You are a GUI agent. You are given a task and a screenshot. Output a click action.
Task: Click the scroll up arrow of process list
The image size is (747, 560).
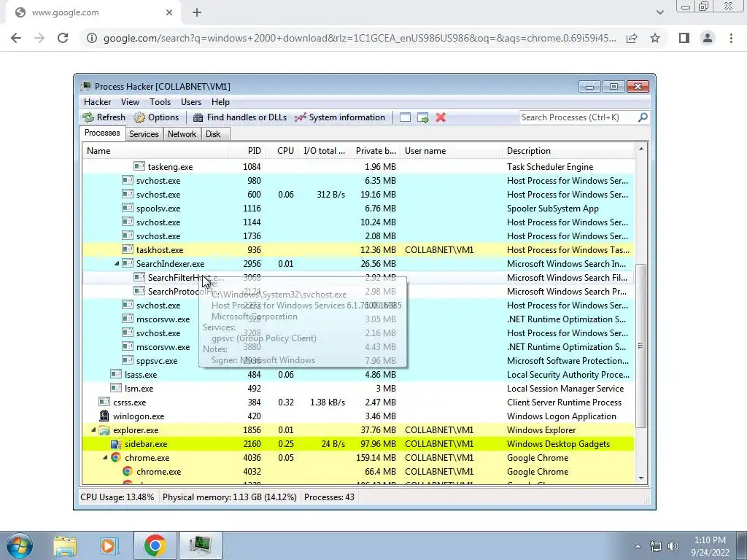click(x=641, y=149)
